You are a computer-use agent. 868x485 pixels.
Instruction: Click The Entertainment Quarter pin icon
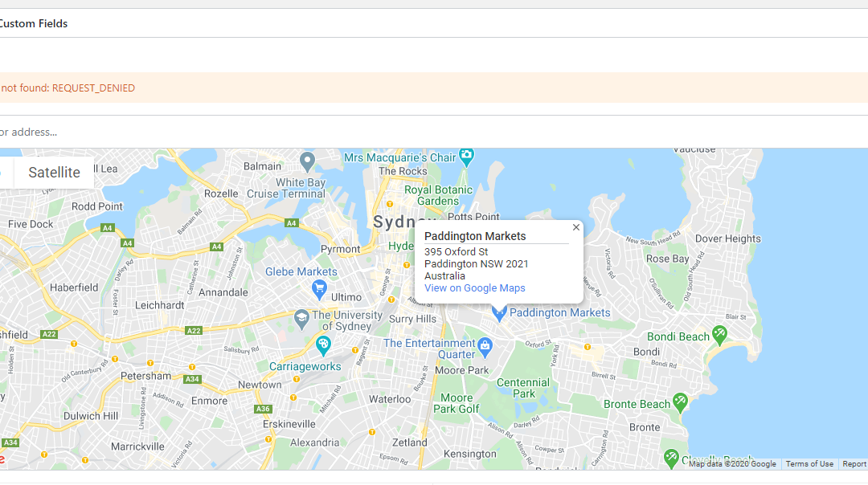pos(485,347)
